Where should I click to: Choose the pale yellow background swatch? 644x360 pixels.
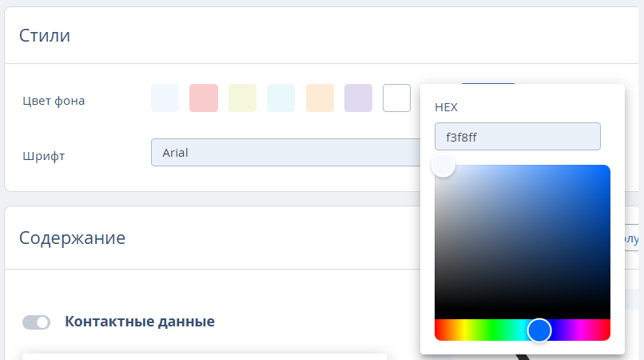(242, 98)
